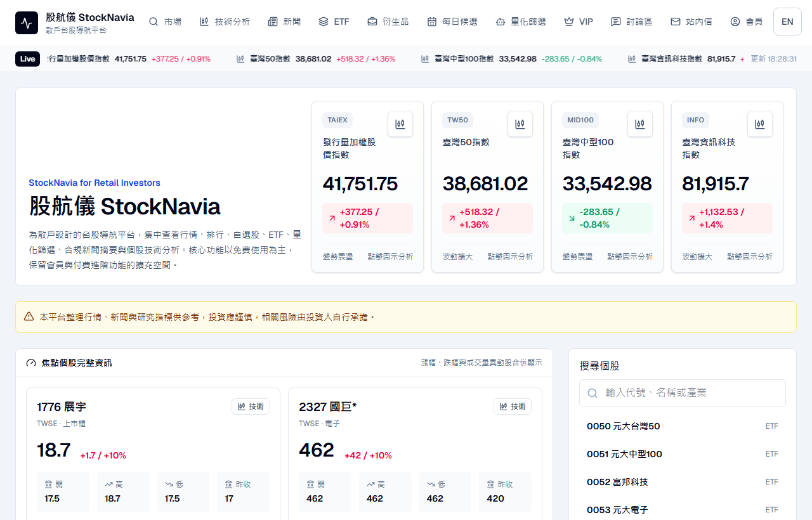Image resolution: width=812 pixels, height=520 pixels.
Task: Click 點擊圖示分析 under the INFO card
Action: [750, 257]
